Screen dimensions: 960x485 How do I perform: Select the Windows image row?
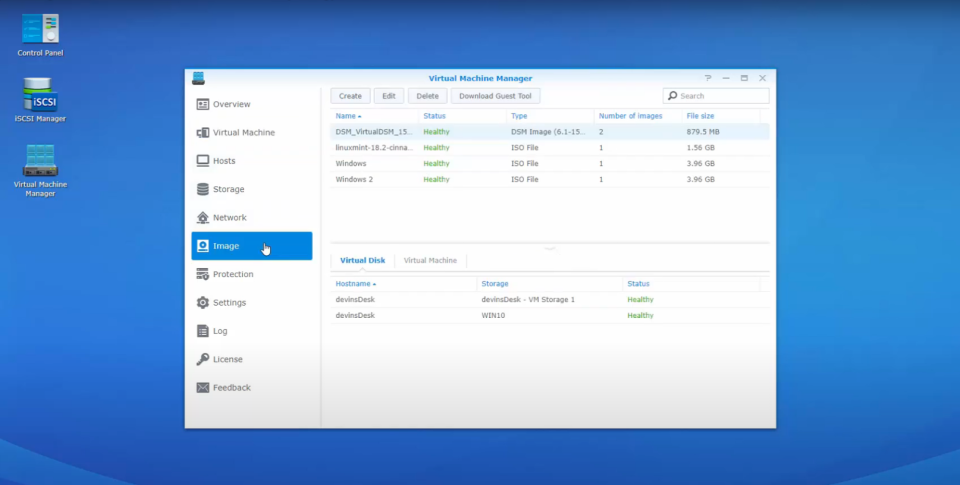pos(550,164)
